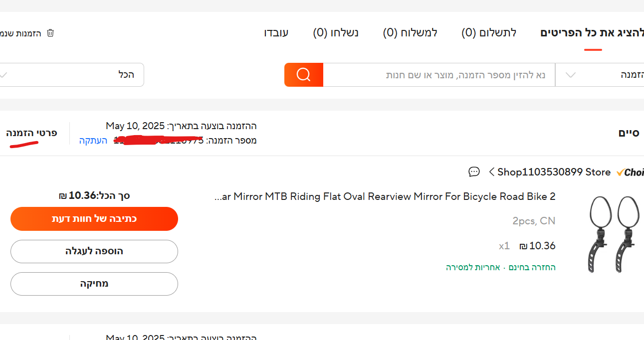Click into the order search text field
This screenshot has width=644, height=340.
tap(439, 75)
